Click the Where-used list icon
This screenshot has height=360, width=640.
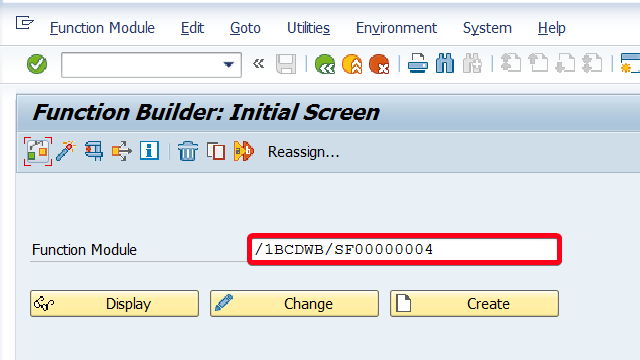click(94, 151)
